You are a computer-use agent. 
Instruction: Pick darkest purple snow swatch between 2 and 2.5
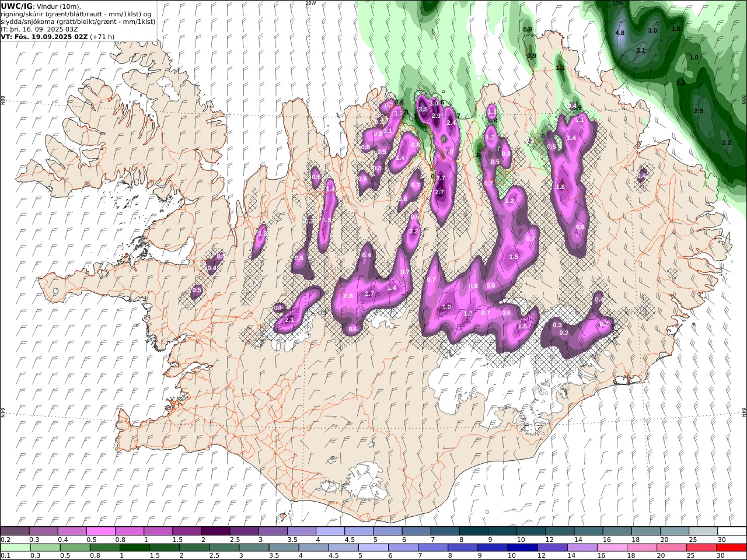(215, 531)
